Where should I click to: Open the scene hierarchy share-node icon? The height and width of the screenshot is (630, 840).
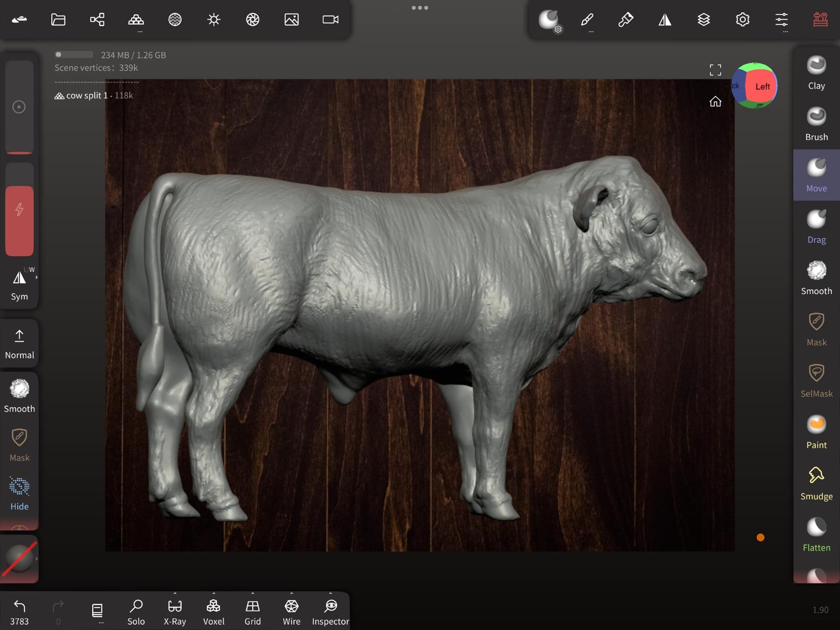(97, 19)
